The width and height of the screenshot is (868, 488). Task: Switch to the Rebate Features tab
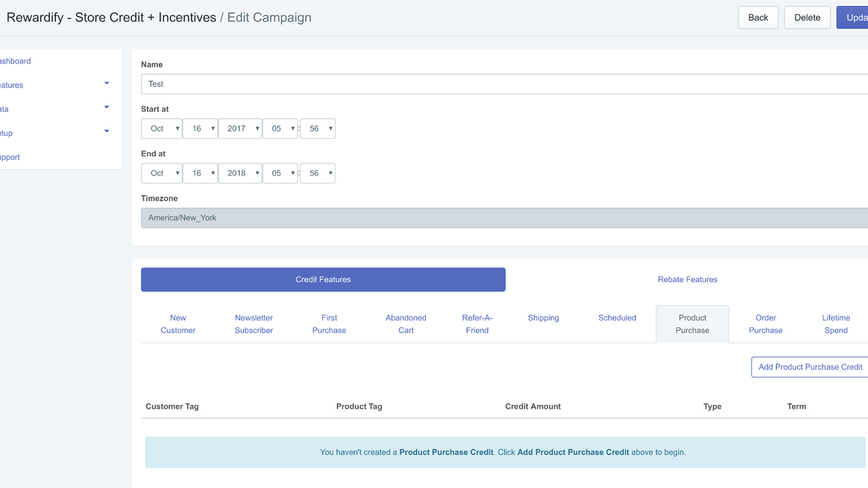(x=688, y=279)
